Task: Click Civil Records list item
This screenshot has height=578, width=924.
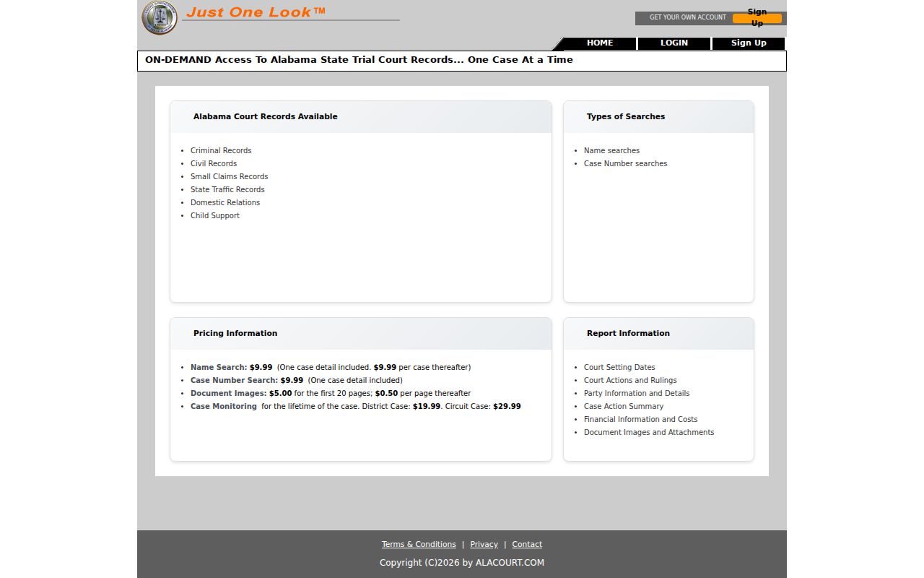Action: [x=214, y=164]
